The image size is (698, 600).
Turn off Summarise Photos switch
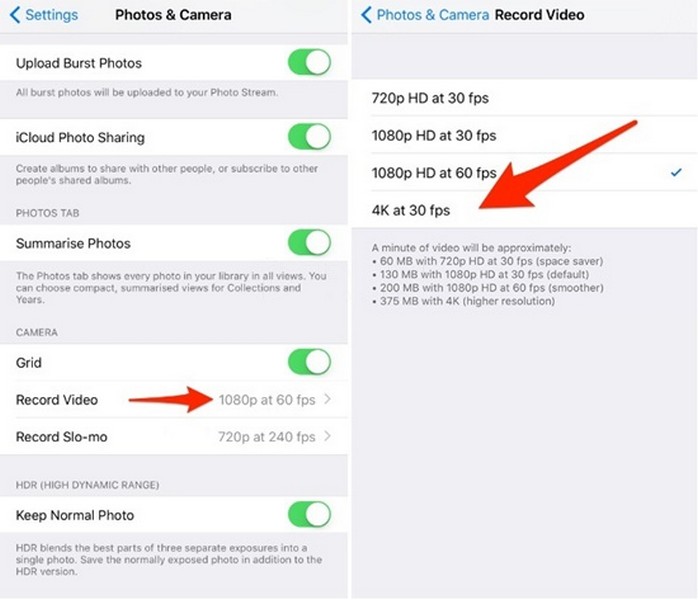pos(309,243)
